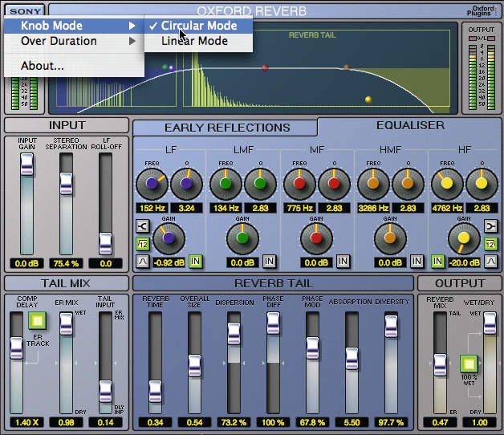Click the Absorption slider handle
Viewport: 504px width, 435px height.
tap(352, 359)
